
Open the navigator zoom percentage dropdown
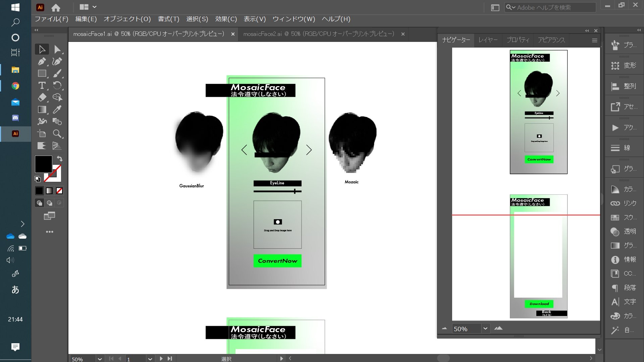pyautogui.click(x=485, y=329)
